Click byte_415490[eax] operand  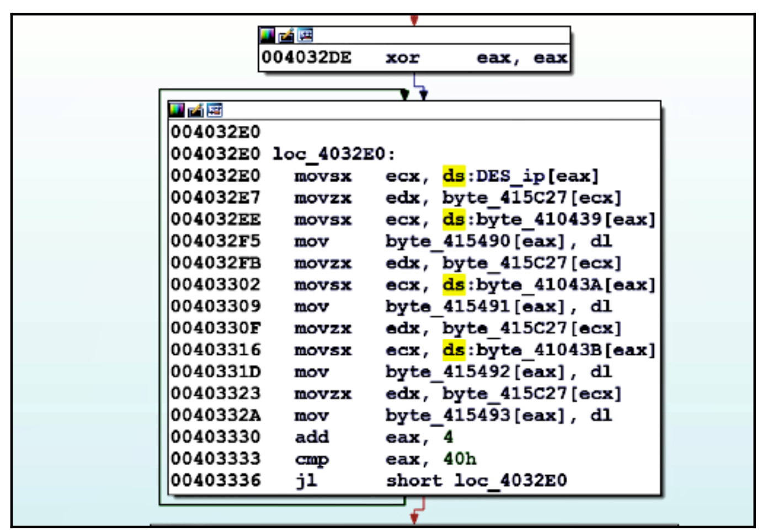[476, 241]
